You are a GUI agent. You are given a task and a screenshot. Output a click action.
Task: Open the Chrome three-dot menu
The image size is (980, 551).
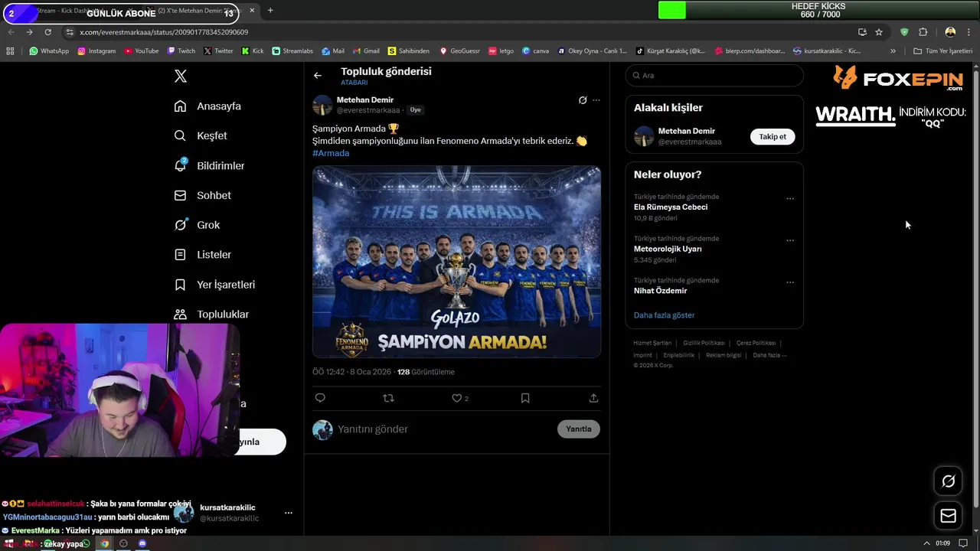(969, 32)
